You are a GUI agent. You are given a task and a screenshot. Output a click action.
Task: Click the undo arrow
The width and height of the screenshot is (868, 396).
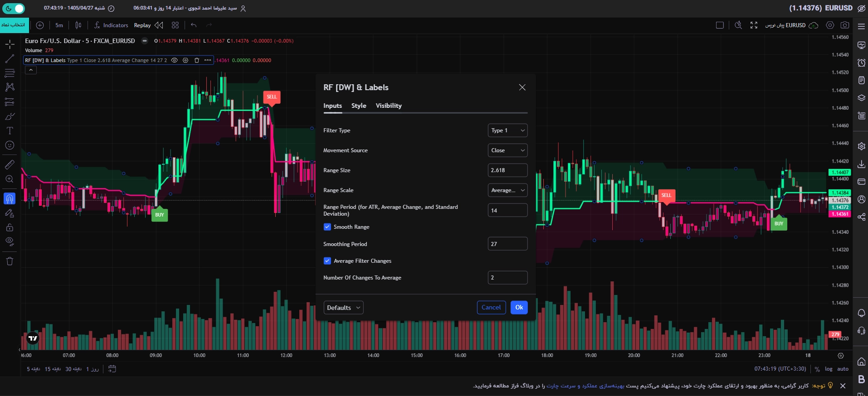[194, 25]
